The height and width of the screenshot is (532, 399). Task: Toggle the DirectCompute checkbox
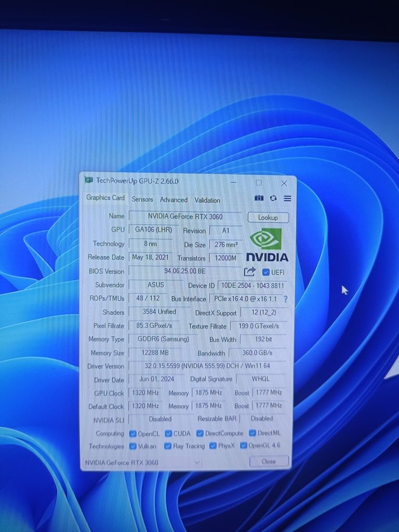click(200, 433)
